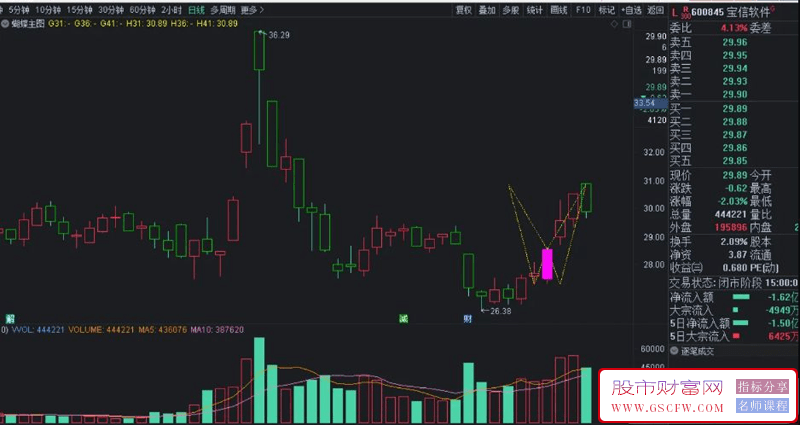Select the 日线 daily chart tab
Viewport: 800px width, 425px height.
(x=196, y=10)
